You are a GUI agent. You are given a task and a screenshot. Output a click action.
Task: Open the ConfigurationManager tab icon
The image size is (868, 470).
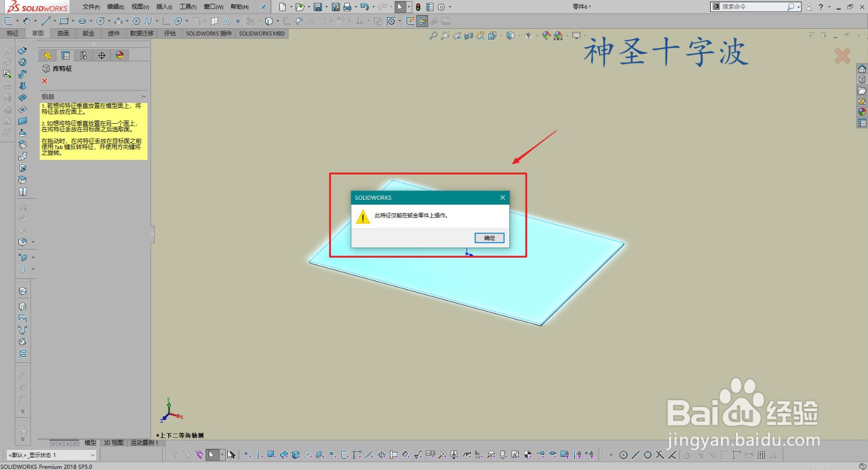click(84, 55)
